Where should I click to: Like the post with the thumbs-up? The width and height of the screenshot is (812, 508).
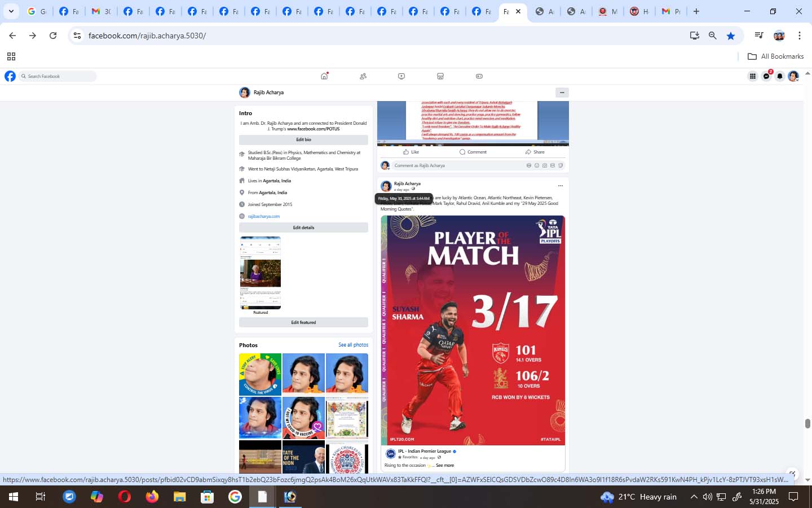click(x=411, y=152)
